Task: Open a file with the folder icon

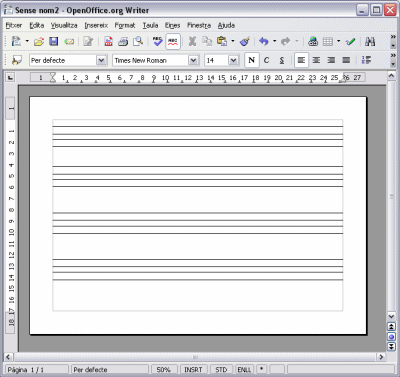Action: coord(39,41)
